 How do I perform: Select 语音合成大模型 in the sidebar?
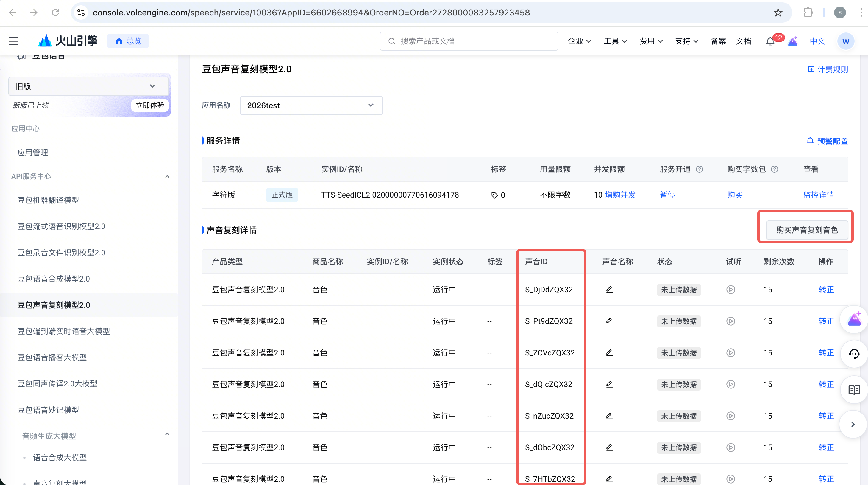click(x=60, y=458)
